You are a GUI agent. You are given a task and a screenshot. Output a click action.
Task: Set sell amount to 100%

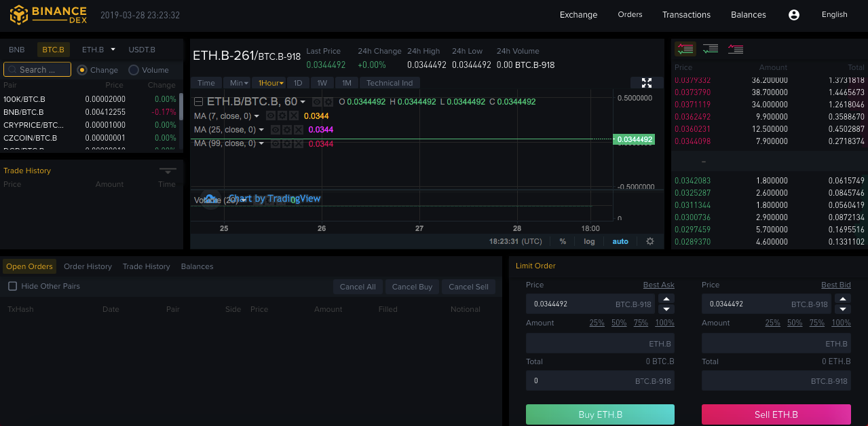point(841,323)
